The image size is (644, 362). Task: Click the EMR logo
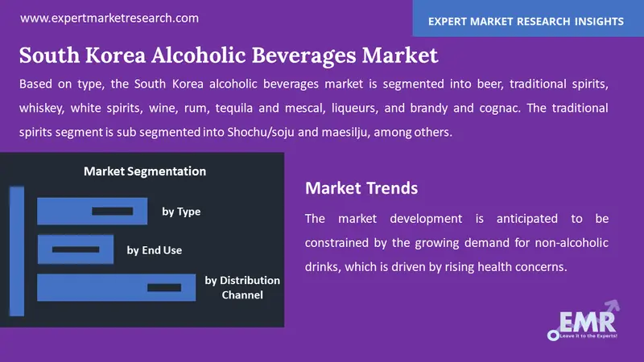[581, 323]
